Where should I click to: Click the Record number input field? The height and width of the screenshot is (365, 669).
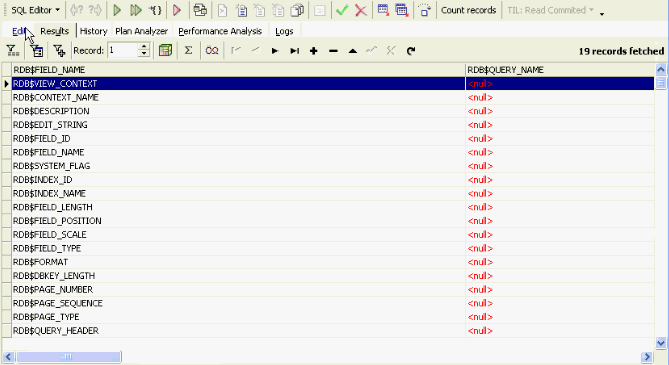122,51
